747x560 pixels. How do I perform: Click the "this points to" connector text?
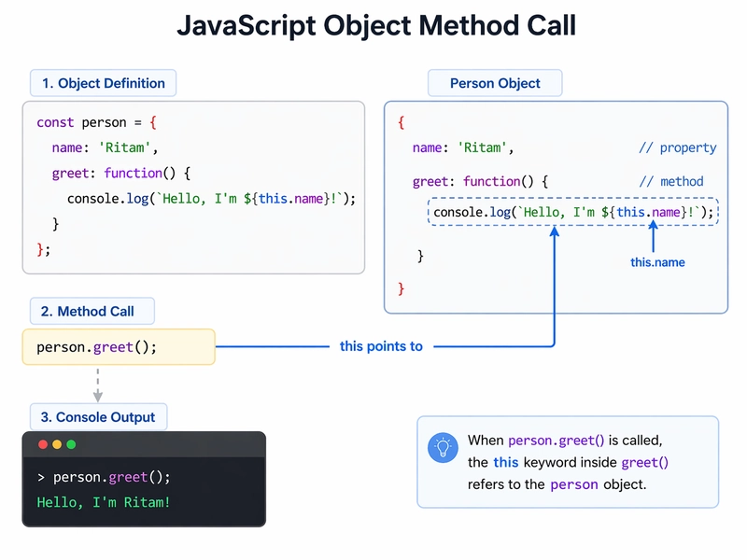point(381,346)
